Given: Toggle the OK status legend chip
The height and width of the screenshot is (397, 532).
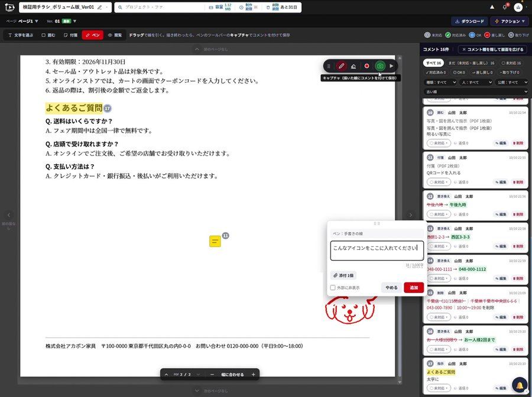Looking at the screenshot, I should [x=475, y=35].
